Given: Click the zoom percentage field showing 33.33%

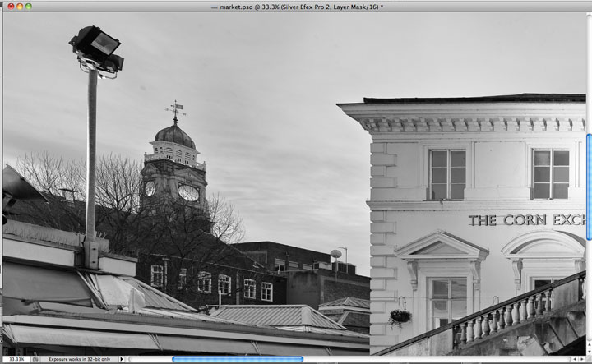Looking at the screenshot, I should click(x=17, y=359).
